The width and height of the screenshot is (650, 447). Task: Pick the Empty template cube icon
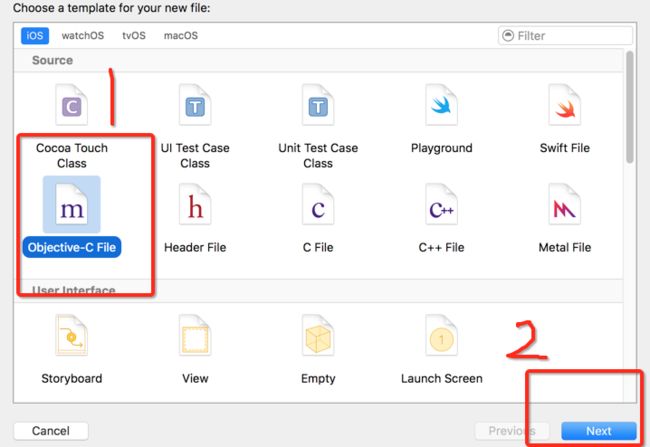click(318, 335)
